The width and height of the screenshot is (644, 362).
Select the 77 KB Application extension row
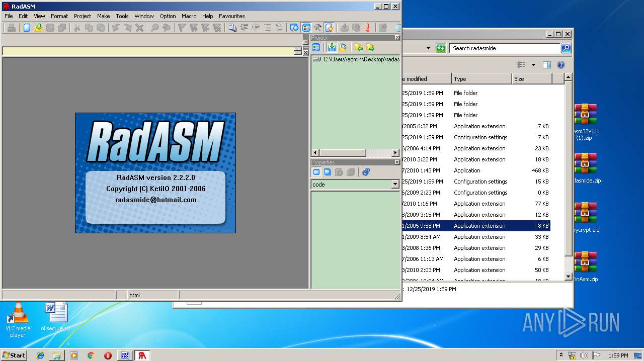coord(476,204)
